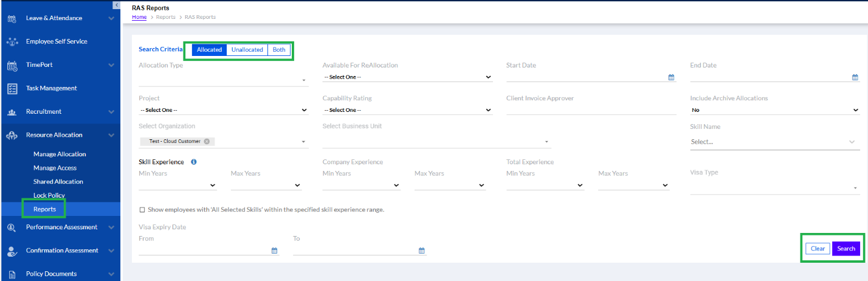Viewport: 868px width, 281px height.
Task: Click the Employee Self Service icon
Action: (x=12, y=41)
